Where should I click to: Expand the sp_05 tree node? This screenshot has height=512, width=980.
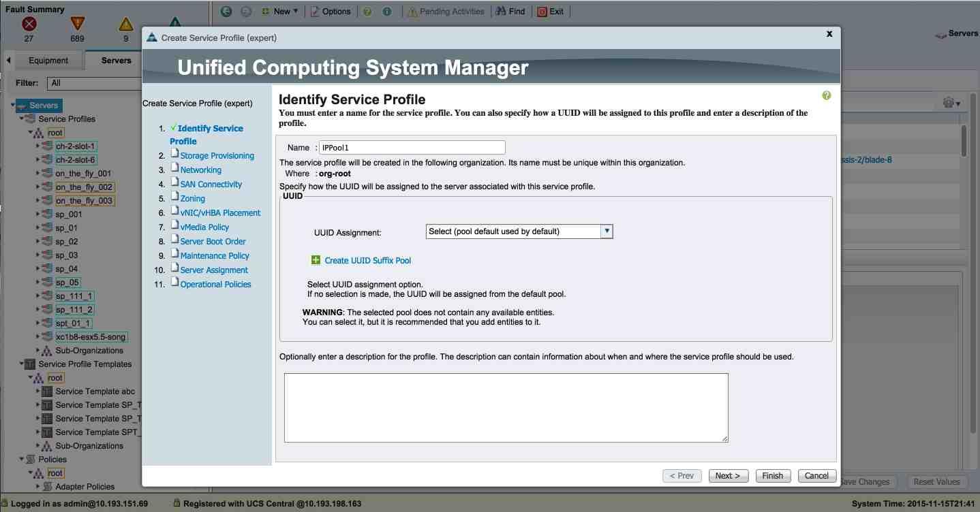[38, 283]
